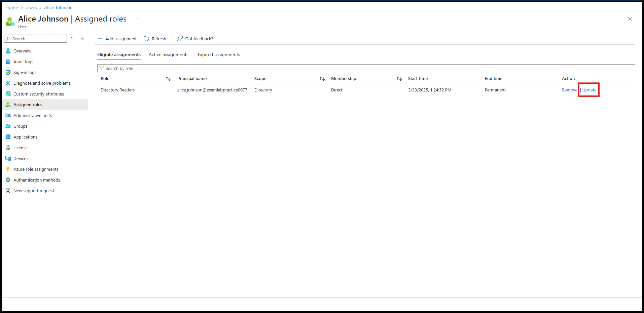
Task: Open Diagnose and solve problems
Action: coord(42,83)
